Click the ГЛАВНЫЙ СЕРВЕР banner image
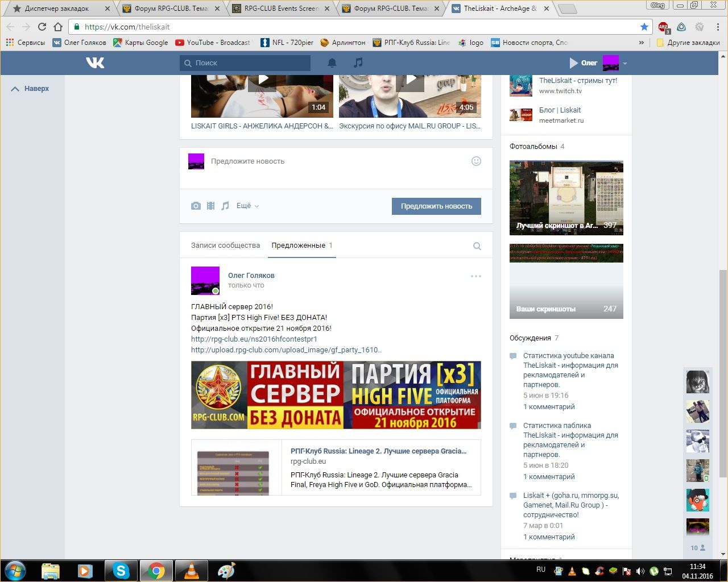This screenshot has height=582, width=728. [336, 395]
